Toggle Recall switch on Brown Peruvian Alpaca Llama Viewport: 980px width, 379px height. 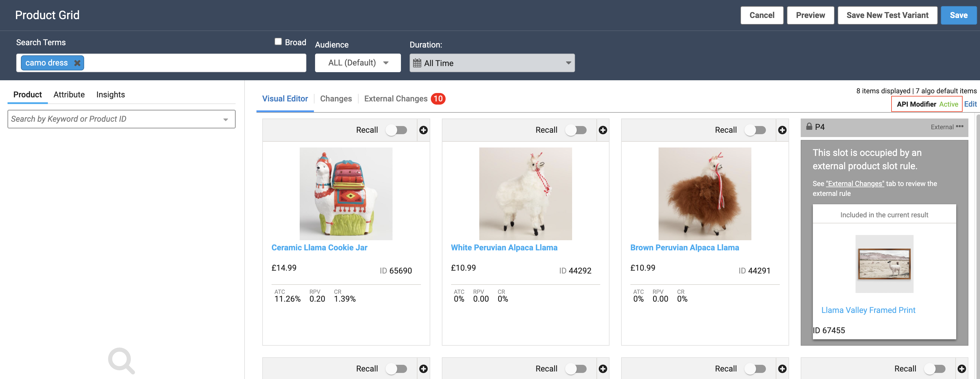tap(755, 130)
